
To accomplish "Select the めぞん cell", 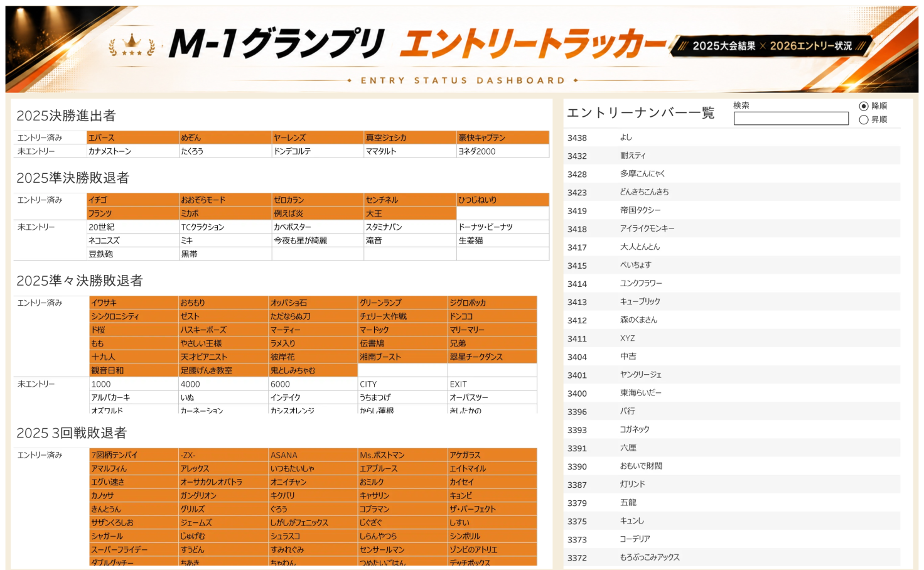I will coord(225,137).
